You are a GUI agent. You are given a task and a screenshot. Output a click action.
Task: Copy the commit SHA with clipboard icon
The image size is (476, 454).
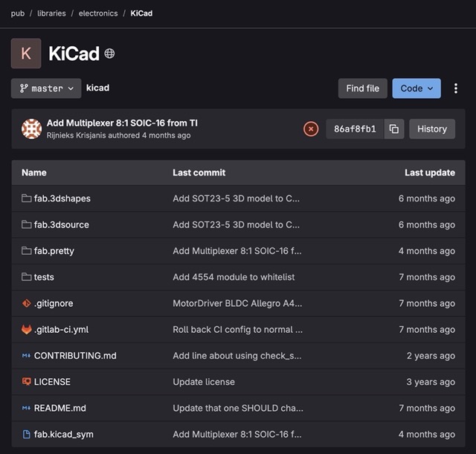tap(393, 129)
